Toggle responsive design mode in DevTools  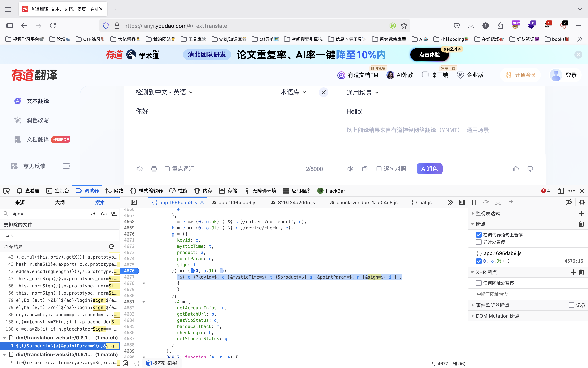point(561,191)
